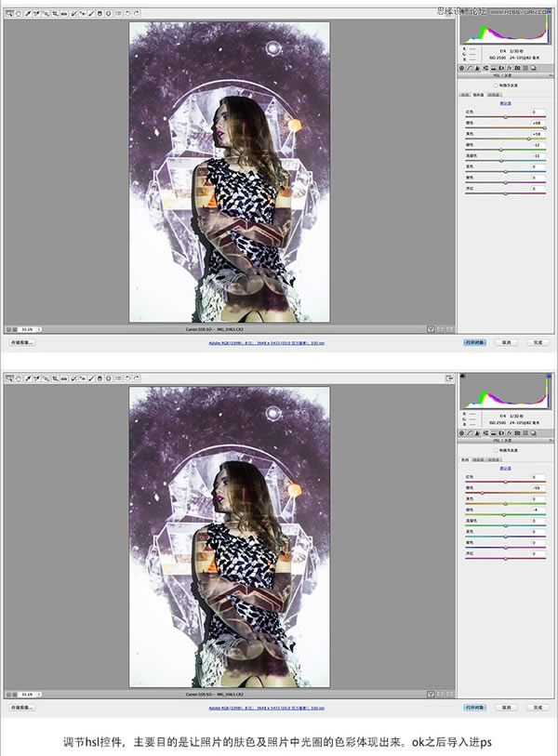The height and width of the screenshot is (756, 558).
Task: Open Tone Curve panel icon in lower window
Action: pyautogui.click(x=470, y=433)
